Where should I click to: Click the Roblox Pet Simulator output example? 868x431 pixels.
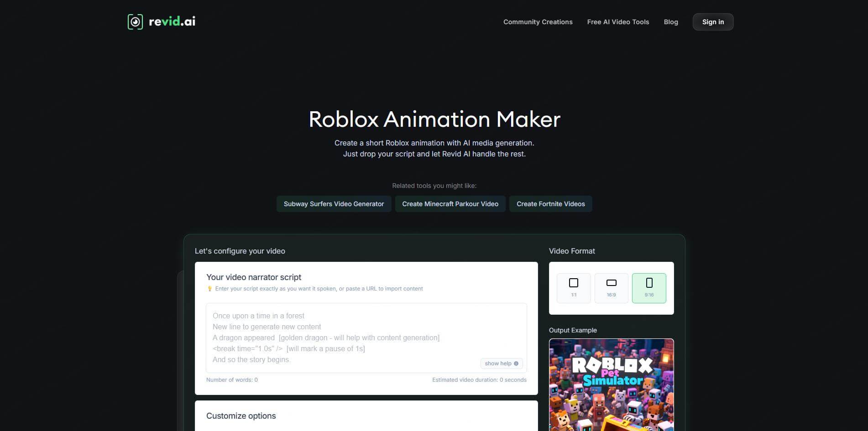[611, 384]
